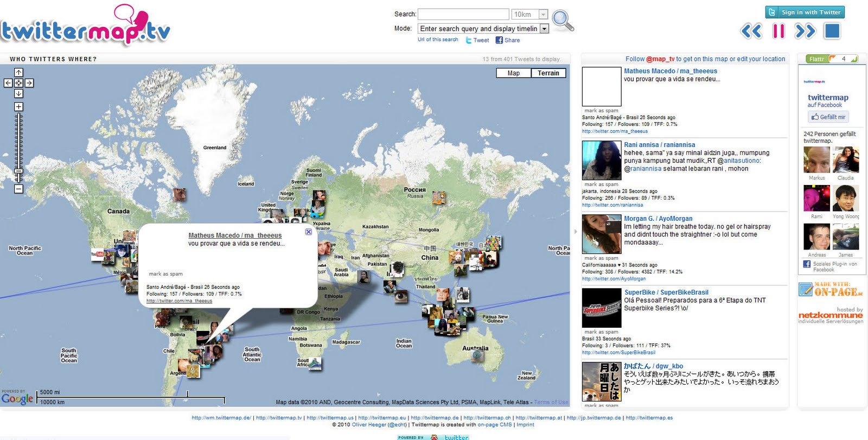
Task: Click the marker pin in Australia
Action: point(477,355)
